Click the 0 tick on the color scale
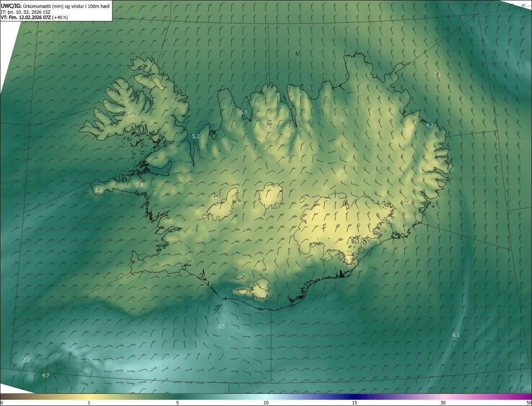 coord(2,403)
